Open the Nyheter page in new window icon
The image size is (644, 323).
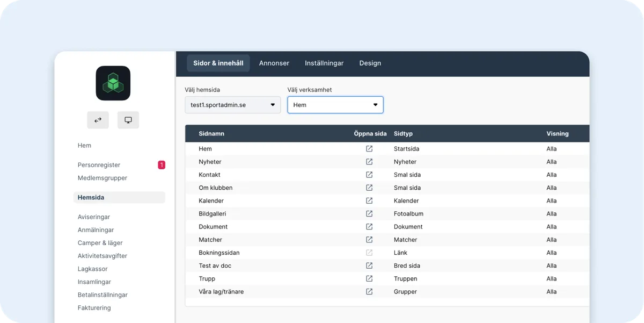(369, 162)
